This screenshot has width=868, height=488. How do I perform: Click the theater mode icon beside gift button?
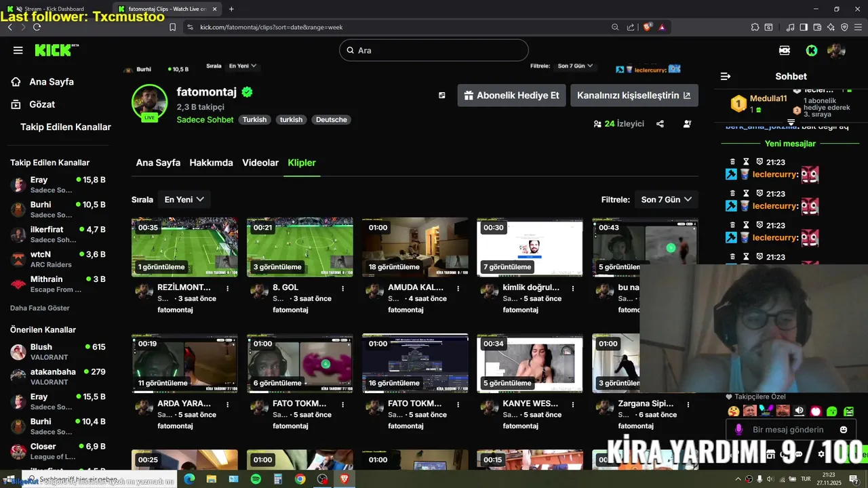[x=442, y=96]
